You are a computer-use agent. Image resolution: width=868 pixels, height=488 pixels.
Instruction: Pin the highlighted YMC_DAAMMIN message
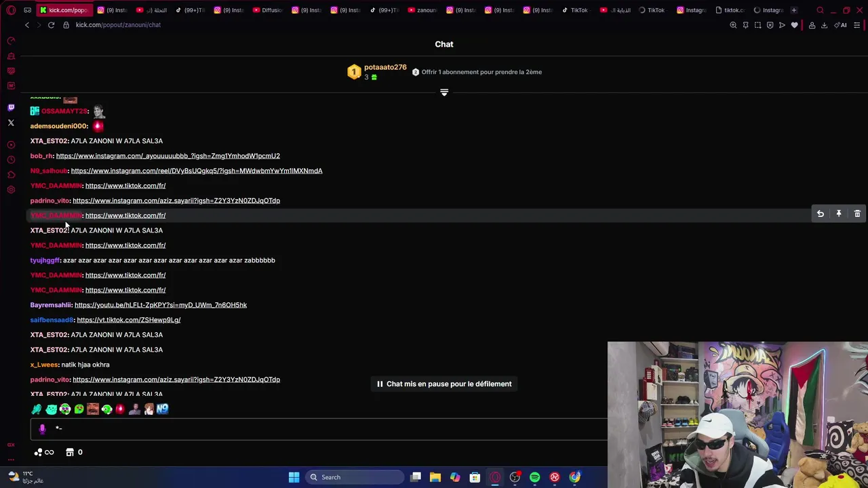839,214
